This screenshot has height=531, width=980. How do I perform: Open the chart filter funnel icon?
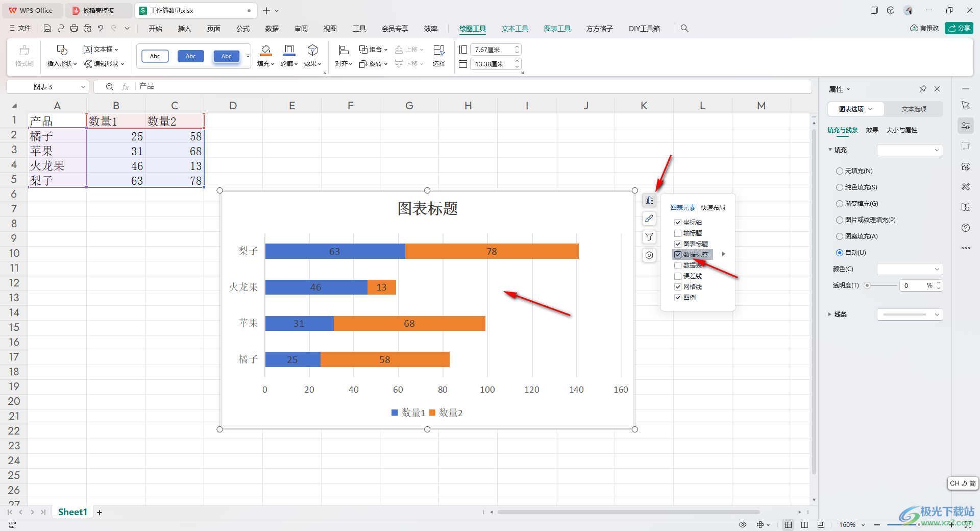[x=649, y=237]
